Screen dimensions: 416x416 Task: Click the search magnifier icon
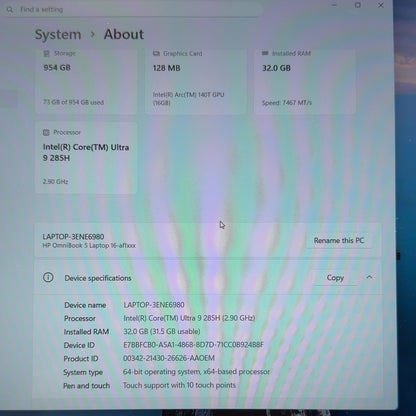coord(10,10)
